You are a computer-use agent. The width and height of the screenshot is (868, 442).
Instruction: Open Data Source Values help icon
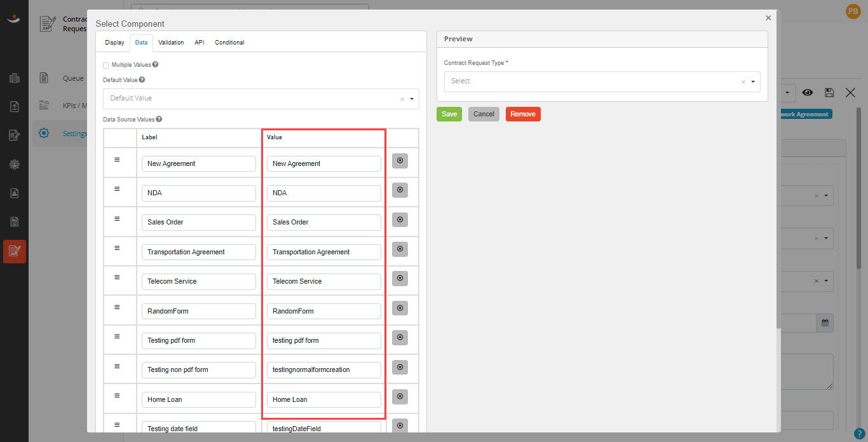pos(159,119)
